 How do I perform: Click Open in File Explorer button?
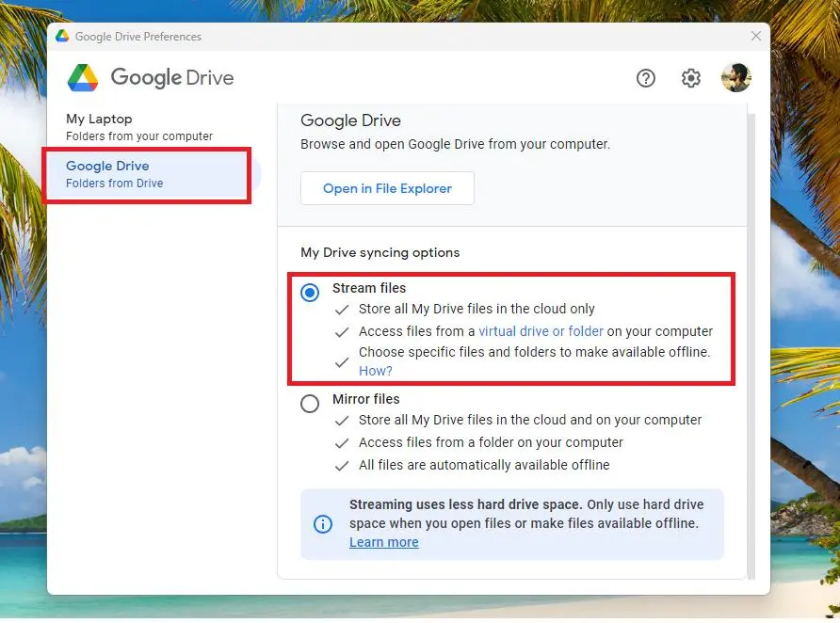pos(387,188)
